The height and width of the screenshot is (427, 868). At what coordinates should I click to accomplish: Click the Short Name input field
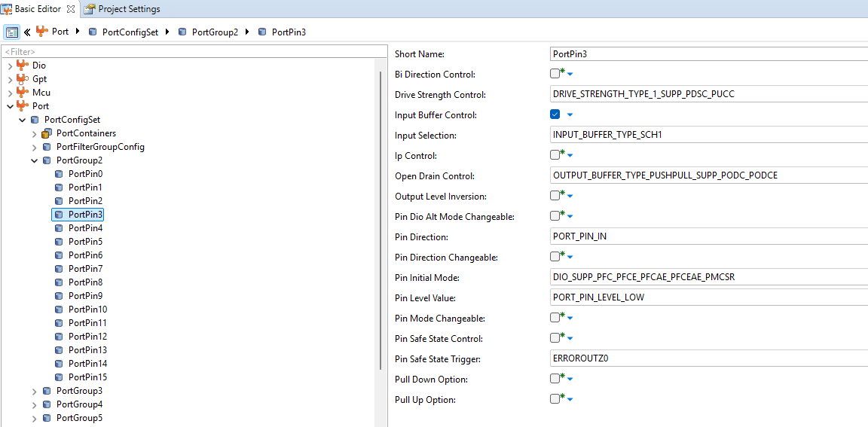click(708, 54)
